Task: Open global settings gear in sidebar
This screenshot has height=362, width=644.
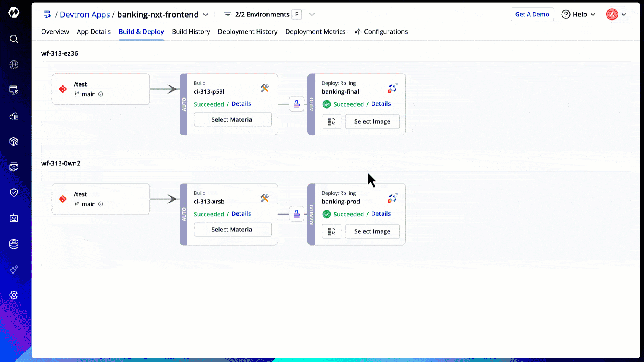Action: coord(14,295)
